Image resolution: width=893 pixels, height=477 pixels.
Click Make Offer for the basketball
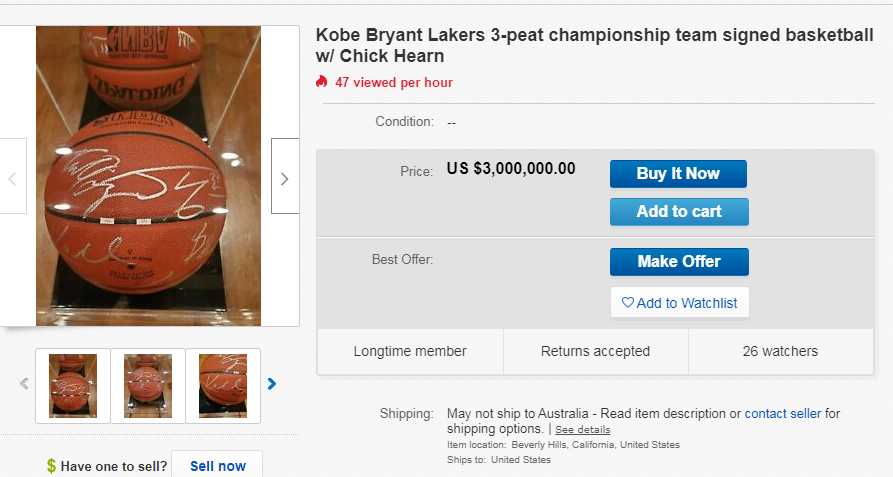click(x=679, y=261)
